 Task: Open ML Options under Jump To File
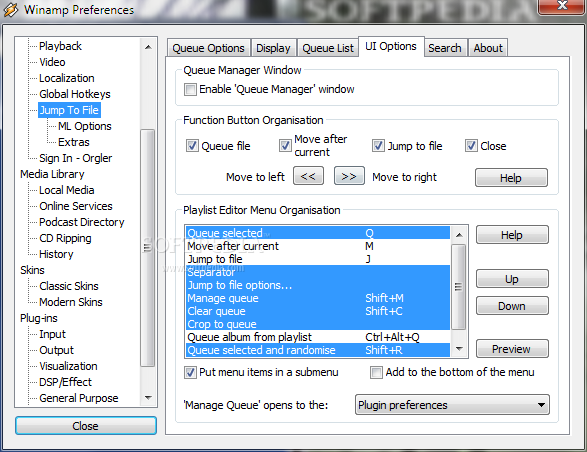click(85, 126)
